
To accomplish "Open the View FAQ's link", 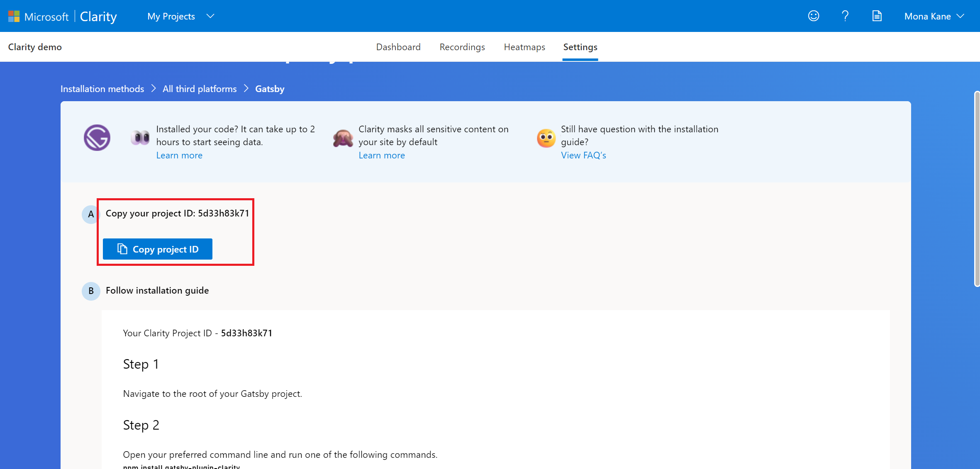I will (583, 155).
